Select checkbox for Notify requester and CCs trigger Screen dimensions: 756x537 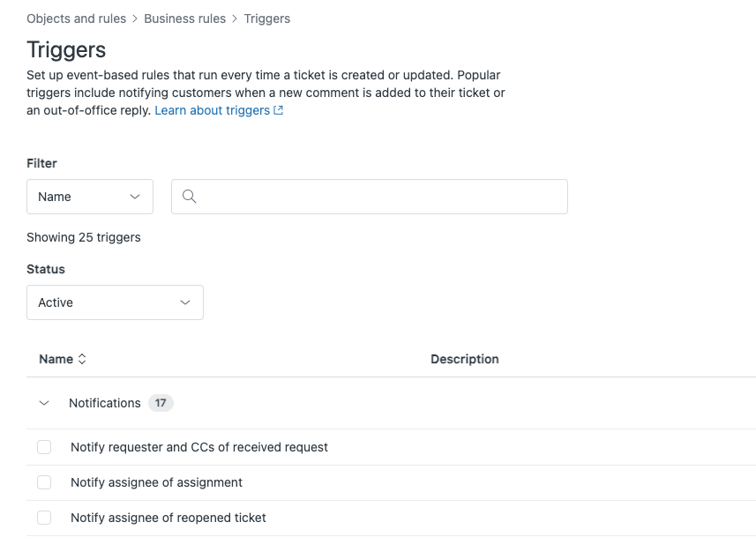tap(44, 447)
